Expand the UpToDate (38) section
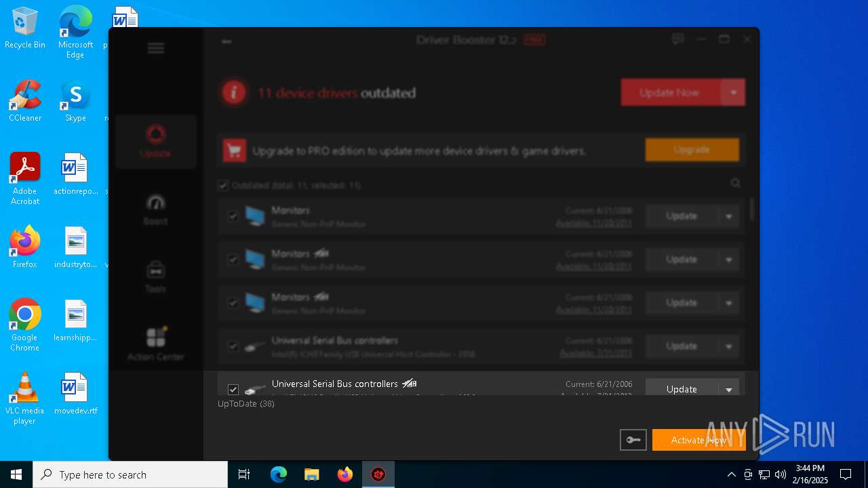 (246, 403)
